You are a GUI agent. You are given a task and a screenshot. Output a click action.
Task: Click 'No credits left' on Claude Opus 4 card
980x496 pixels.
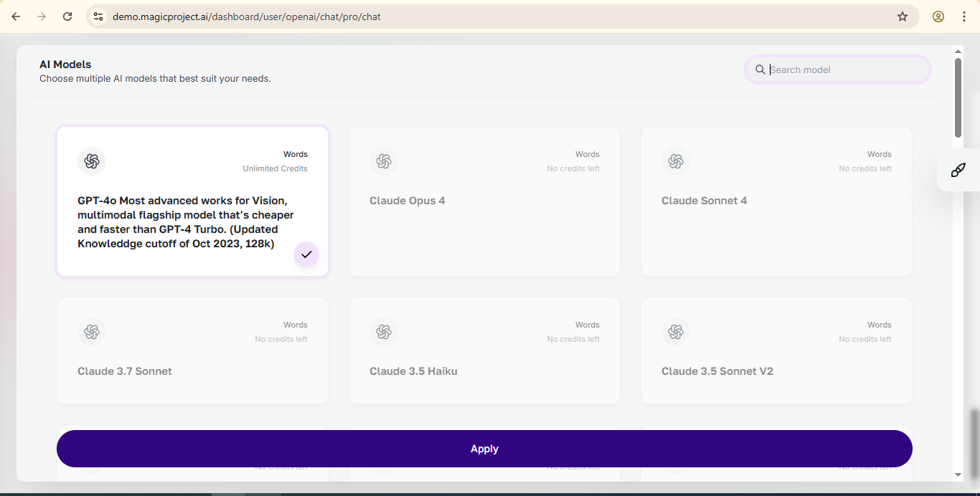pyautogui.click(x=573, y=168)
